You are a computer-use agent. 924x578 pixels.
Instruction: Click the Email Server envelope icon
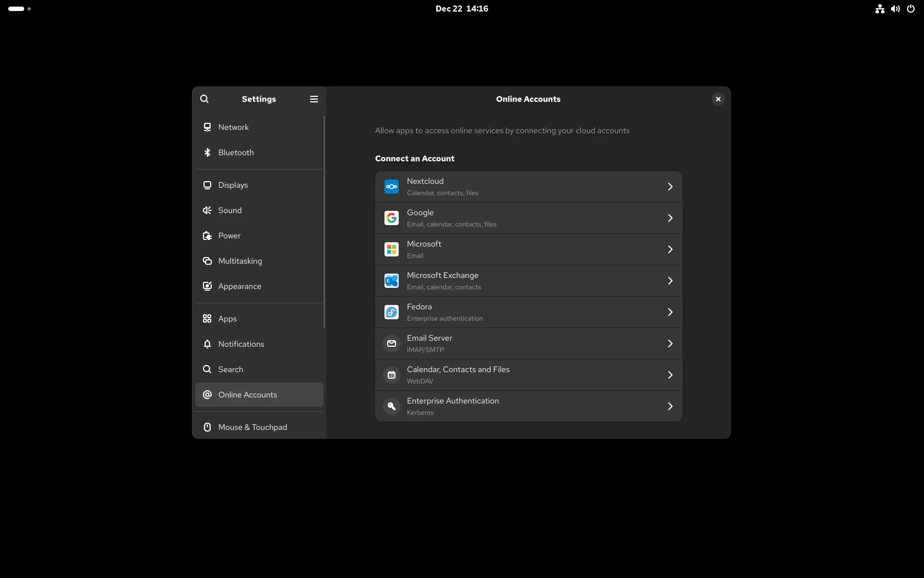click(391, 343)
